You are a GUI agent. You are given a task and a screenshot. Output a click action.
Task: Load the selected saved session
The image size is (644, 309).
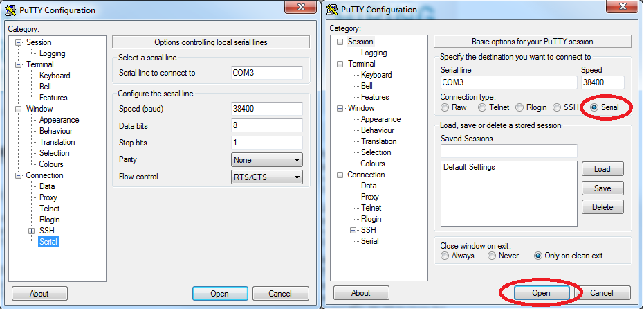(x=602, y=168)
